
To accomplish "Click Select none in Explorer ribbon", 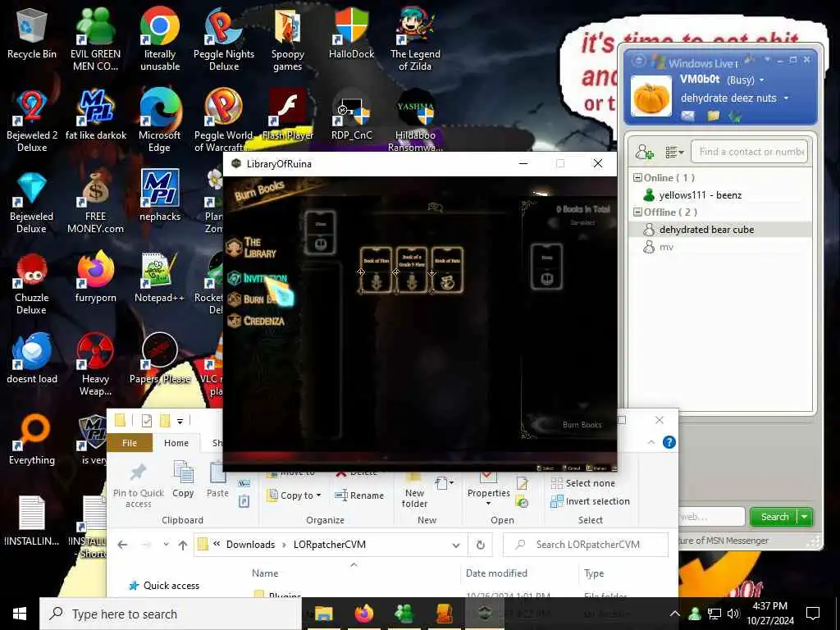I will (582, 483).
